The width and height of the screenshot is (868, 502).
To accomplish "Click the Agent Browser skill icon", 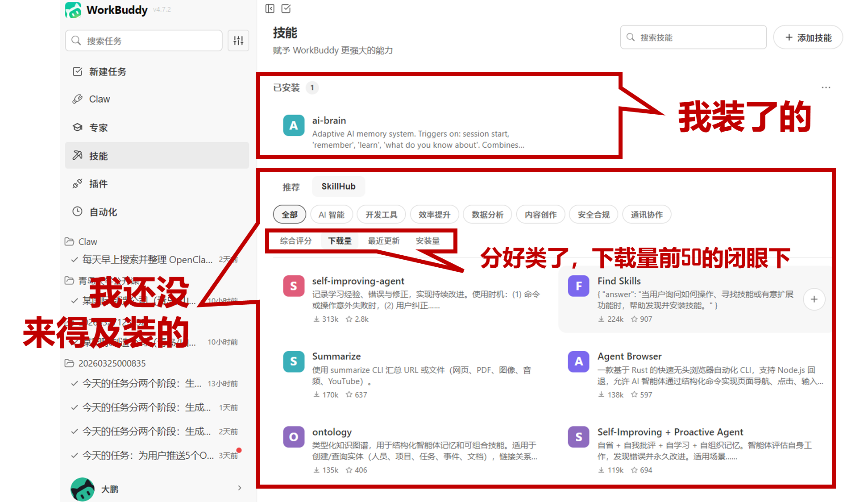I will 578,361.
